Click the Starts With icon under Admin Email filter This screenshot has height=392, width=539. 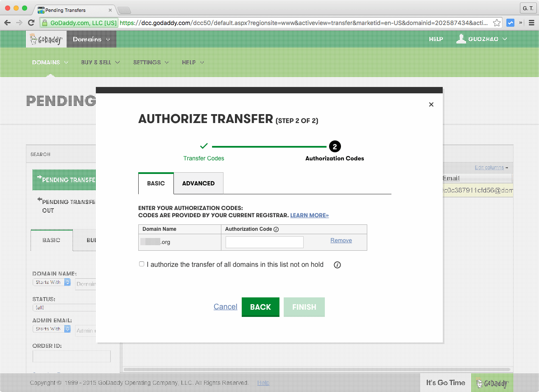(x=67, y=328)
